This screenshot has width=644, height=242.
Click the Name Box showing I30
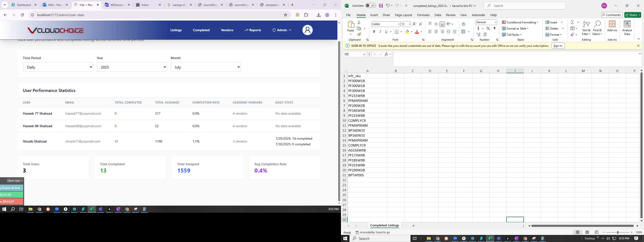[354, 54]
